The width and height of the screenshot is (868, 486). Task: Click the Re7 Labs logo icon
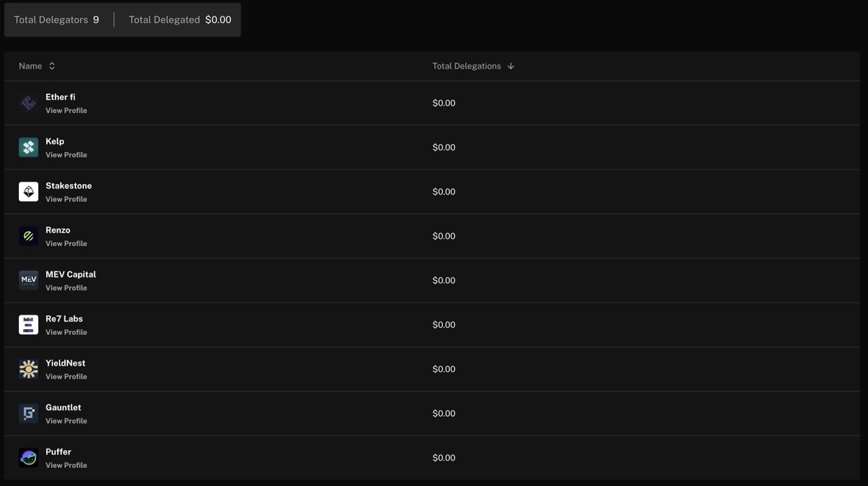[x=28, y=325]
